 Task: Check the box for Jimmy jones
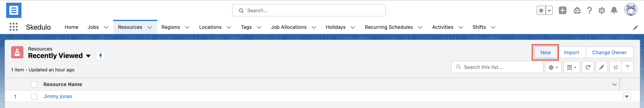point(34,97)
